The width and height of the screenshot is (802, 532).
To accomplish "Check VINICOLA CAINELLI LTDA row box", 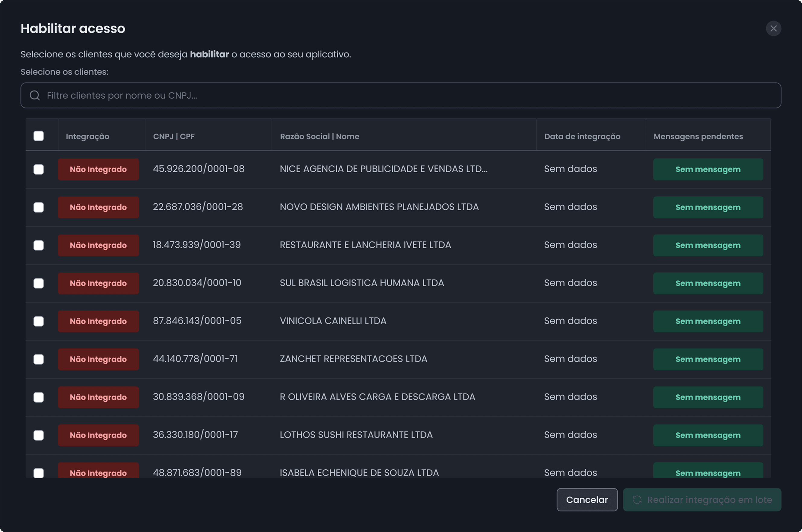I will (x=39, y=321).
